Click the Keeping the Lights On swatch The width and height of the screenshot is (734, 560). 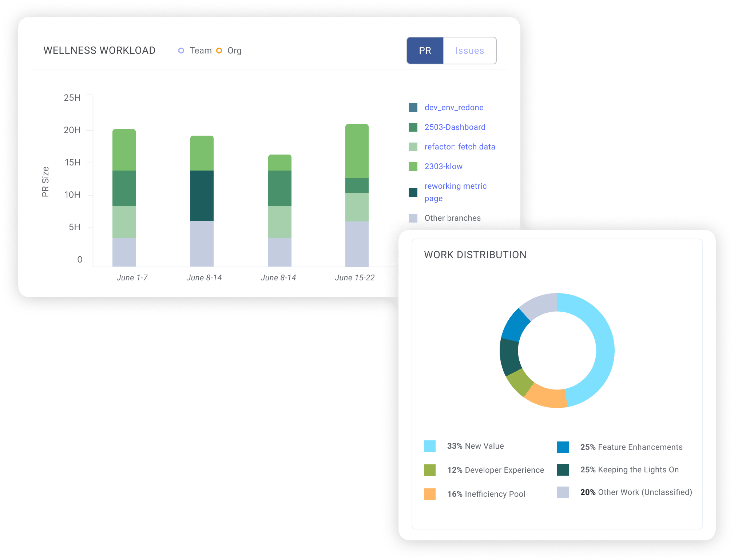click(x=563, y=470)
